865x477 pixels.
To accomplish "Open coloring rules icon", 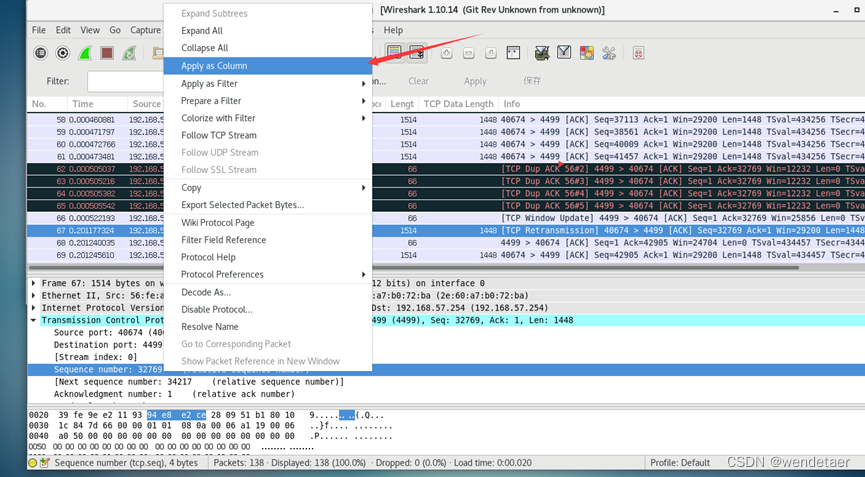I will [x=586, y=53].
